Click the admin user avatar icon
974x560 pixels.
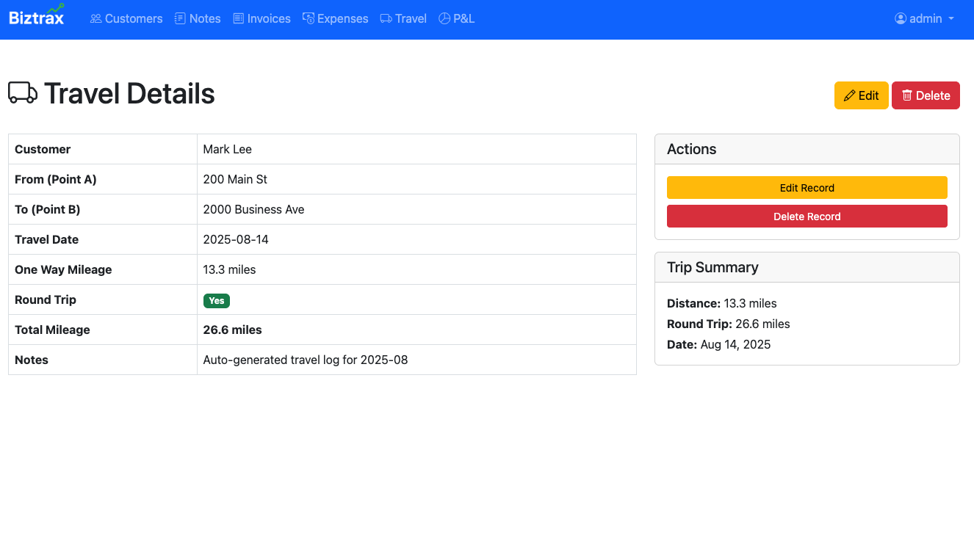point(900,18)
